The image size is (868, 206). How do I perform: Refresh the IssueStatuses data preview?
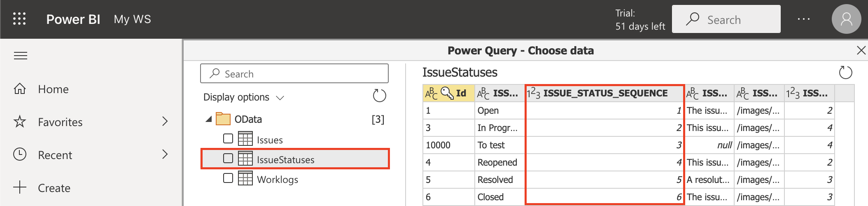click(x=845, y=73)
